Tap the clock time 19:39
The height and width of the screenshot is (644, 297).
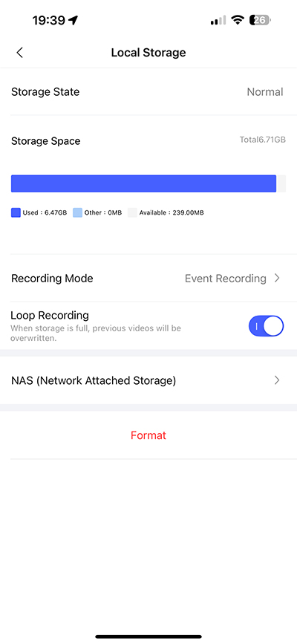coord(50,20)
